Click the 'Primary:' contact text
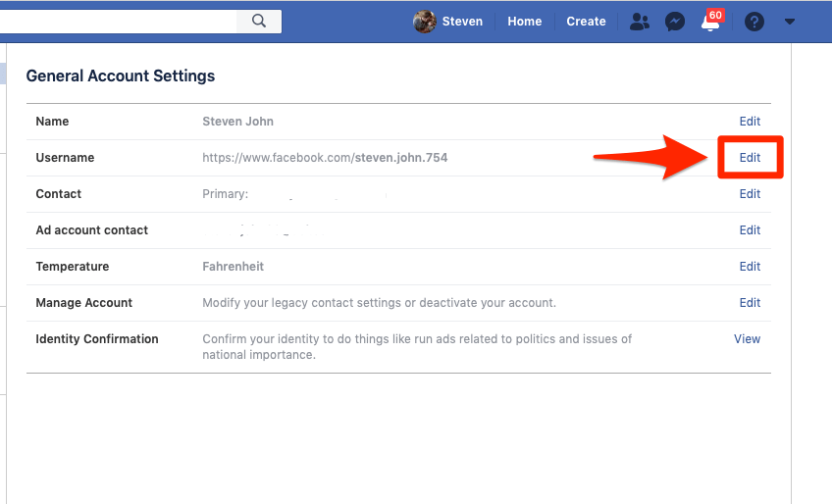The height and width of the screenshot is (504, 832). coord(225,194)
